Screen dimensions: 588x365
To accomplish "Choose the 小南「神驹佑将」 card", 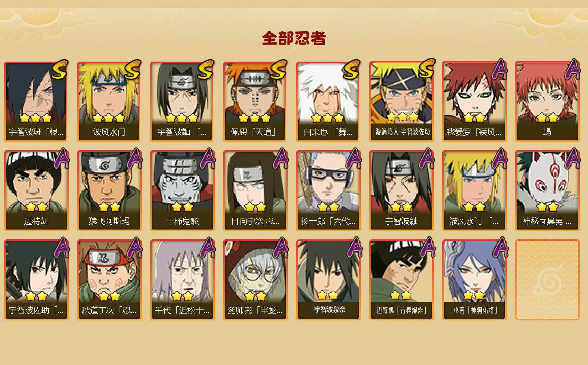I will pos(474,280).
